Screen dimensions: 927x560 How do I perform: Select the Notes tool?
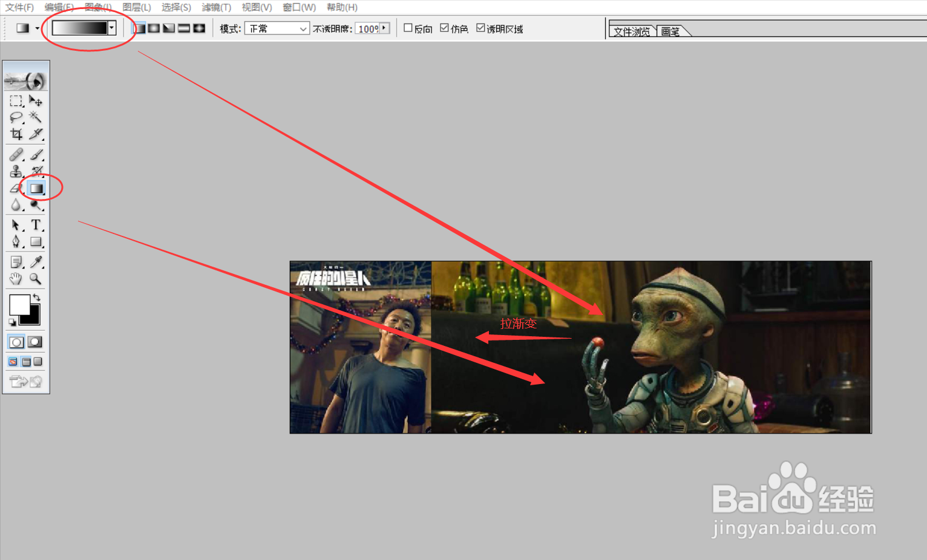(16, 262)
